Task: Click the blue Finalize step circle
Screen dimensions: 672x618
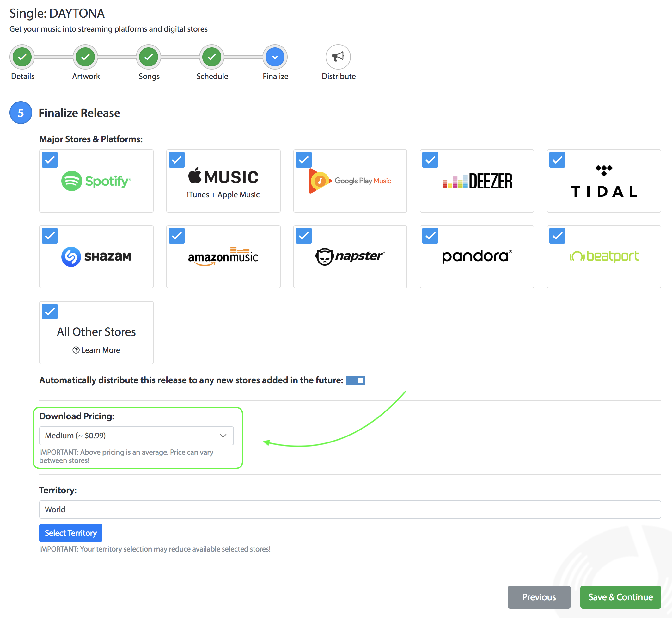Action: tap(275, 57)
